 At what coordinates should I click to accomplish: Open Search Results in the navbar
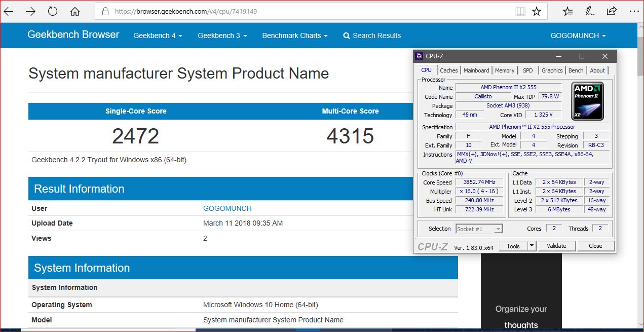(372, 35)
